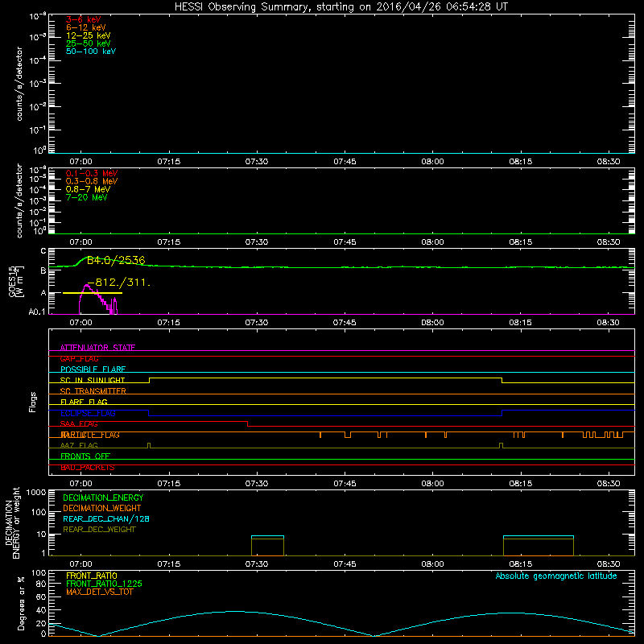644x644 pixels.
Task: Select the POSSIBLE_FLARE flag label
Action: click(93, 369)
